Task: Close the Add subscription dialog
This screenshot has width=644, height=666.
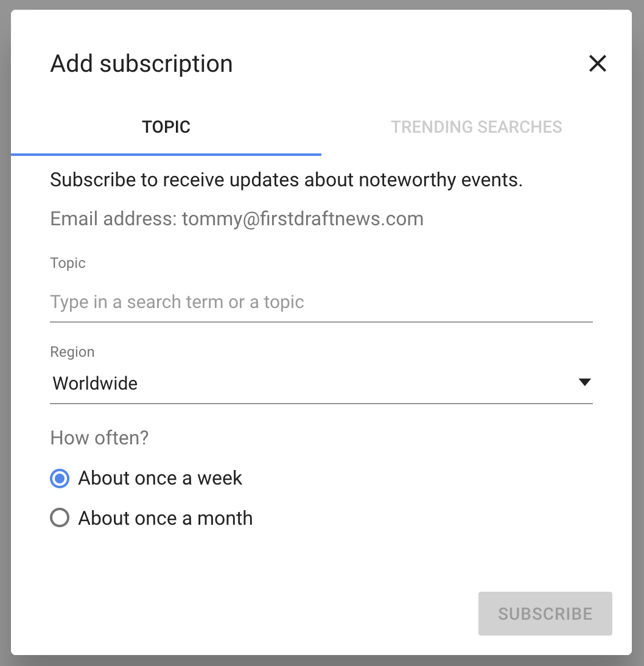Action: pos(597,63)
